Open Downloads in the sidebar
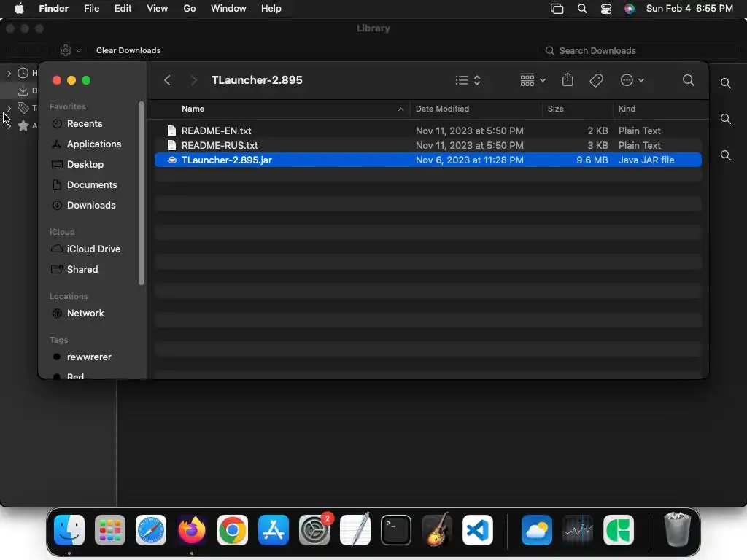The image size is (747, 560). (91, 205)
